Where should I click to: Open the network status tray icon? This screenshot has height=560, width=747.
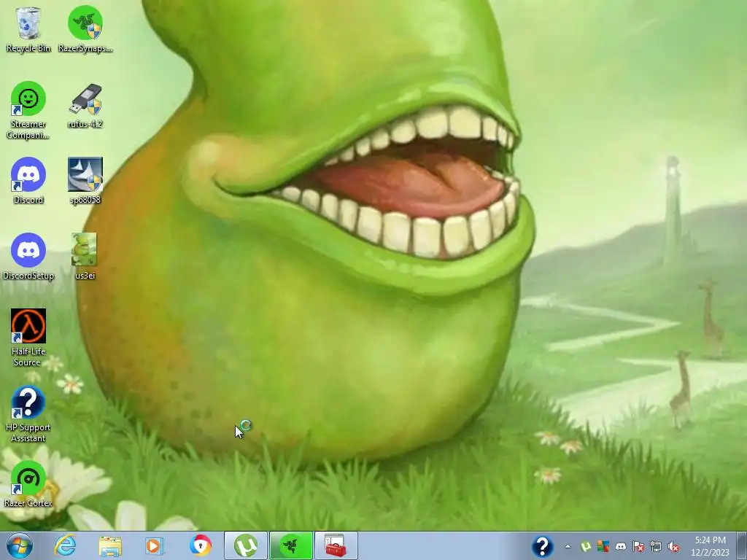(656, 547)
